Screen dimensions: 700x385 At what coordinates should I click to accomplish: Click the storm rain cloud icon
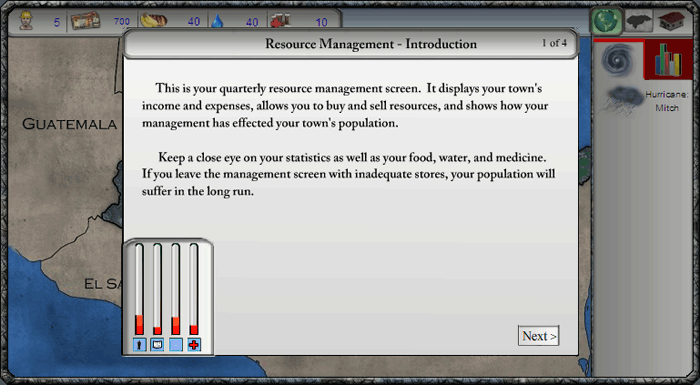[622, 101]
